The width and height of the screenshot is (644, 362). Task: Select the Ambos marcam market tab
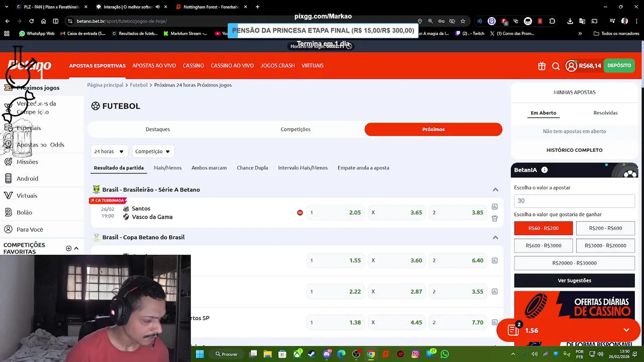click(209, 168)
